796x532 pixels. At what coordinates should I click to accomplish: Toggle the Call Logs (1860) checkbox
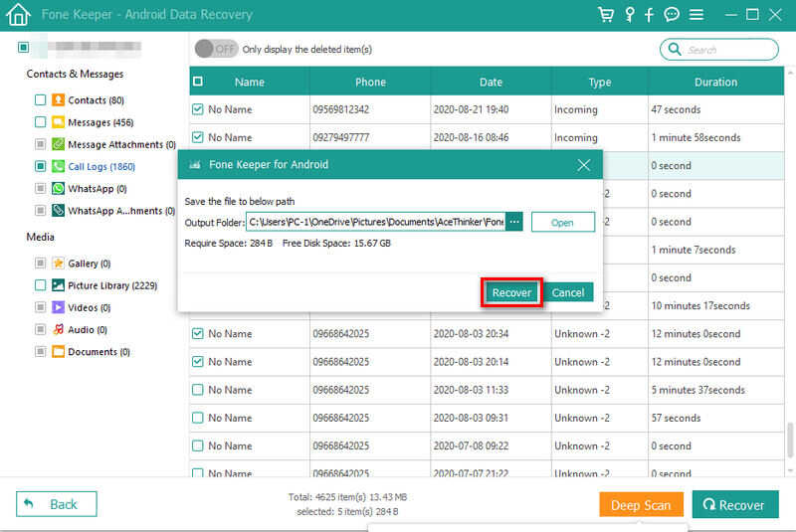point(40,166)
